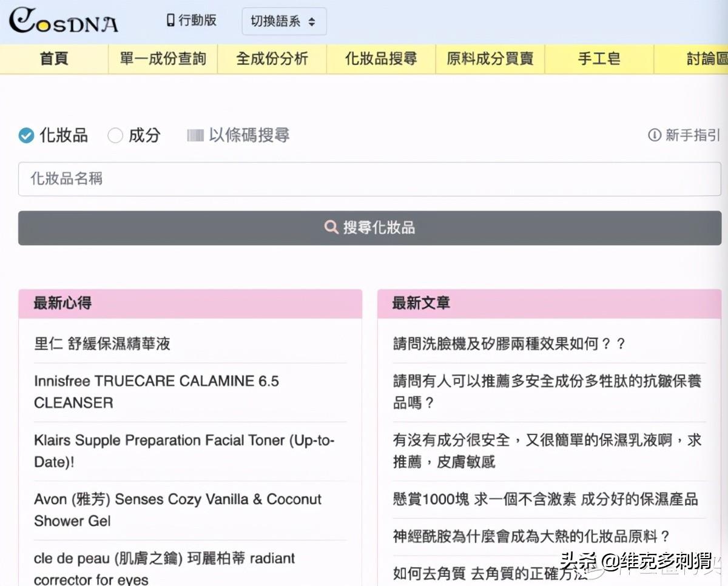Click the magnifier icon in the search button
This screenshot has height=586, width=728.
(x=331, y=227)
